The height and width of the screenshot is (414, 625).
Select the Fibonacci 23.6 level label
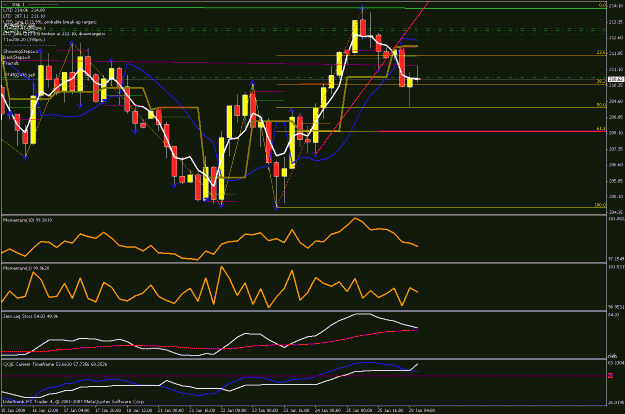601,52
